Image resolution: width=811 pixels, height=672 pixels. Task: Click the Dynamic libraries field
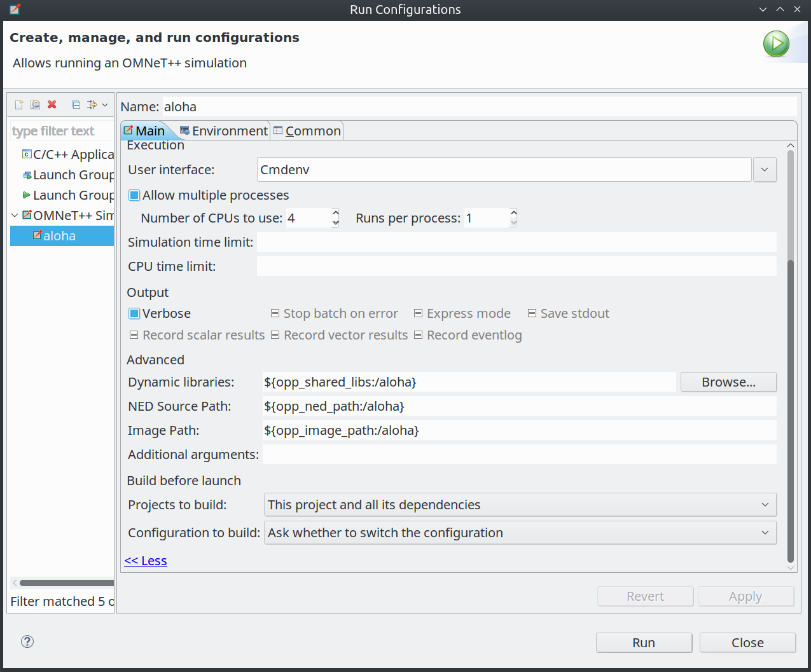(469, 382)
